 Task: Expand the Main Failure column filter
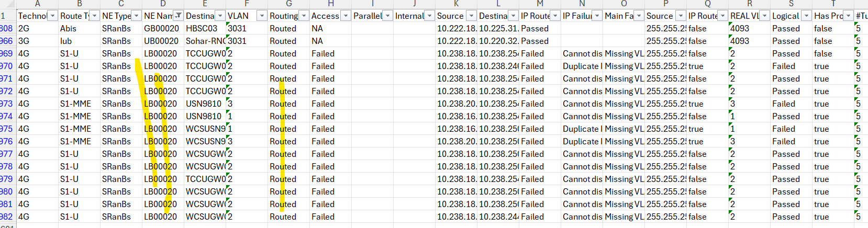coord(639,16)
